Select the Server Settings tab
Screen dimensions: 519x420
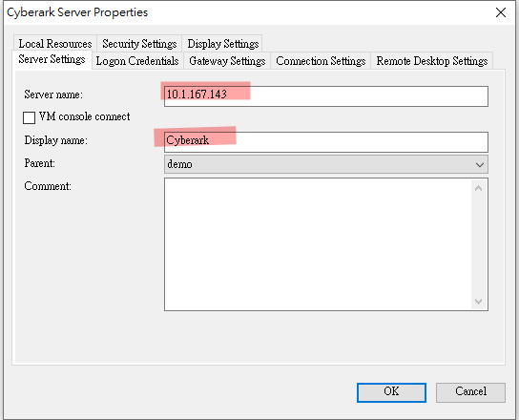(x=52, y=59)
